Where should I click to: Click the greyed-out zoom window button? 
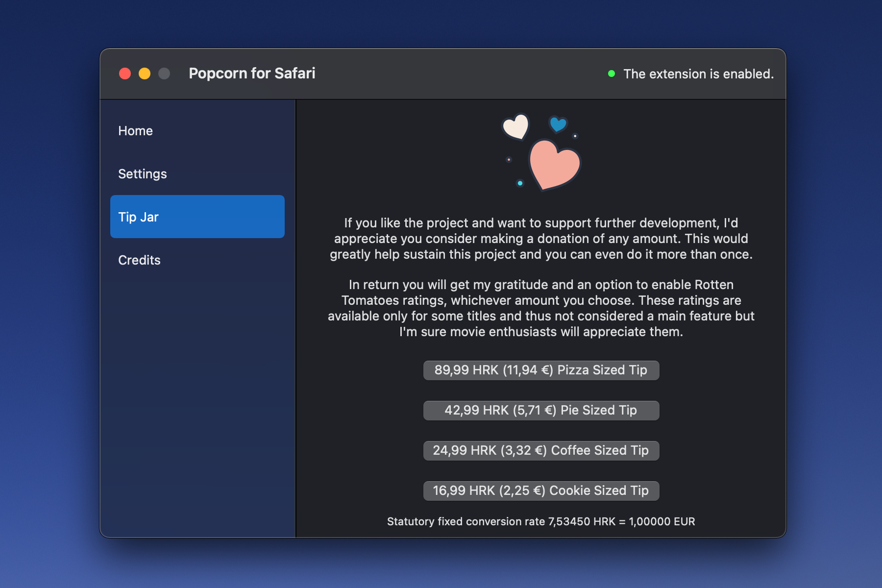tap(164, 73)
